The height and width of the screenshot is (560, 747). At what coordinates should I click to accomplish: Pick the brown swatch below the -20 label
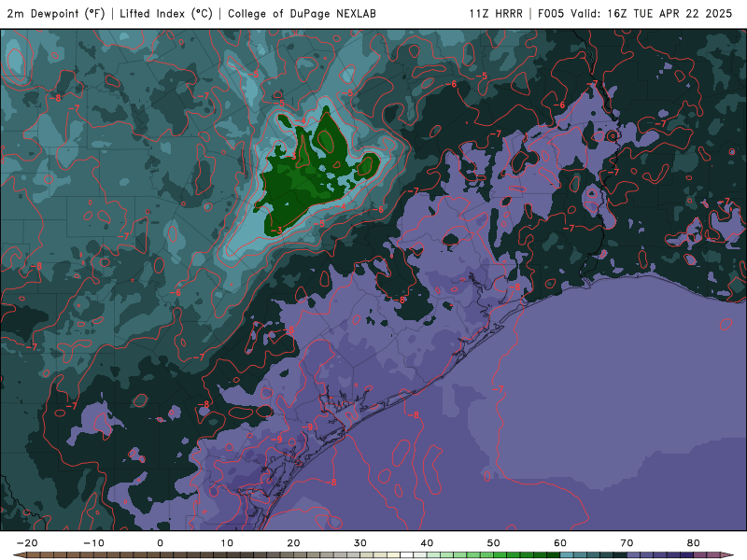(x=34, y=555)
